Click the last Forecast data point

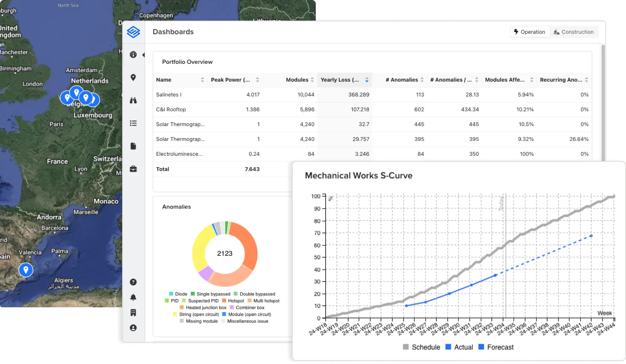(x=591, y=236)
